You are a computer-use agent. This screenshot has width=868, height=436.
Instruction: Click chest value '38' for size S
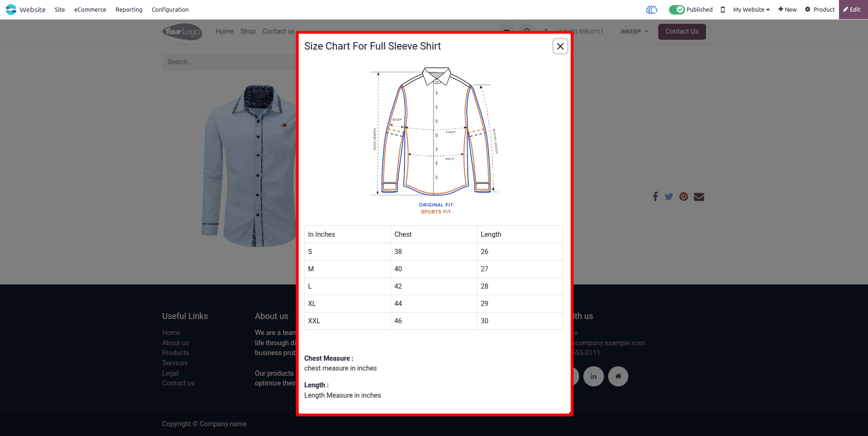click(434, 252)
